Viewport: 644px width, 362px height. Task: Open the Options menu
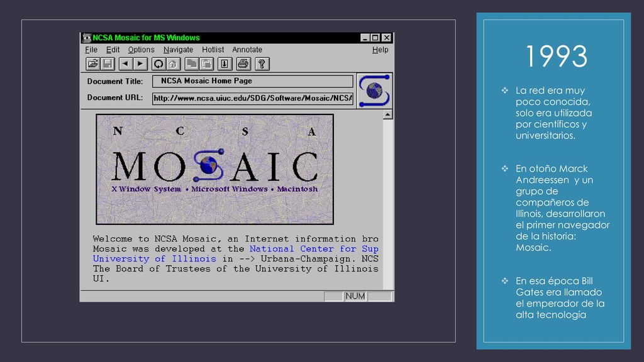[x=141, y=50]
